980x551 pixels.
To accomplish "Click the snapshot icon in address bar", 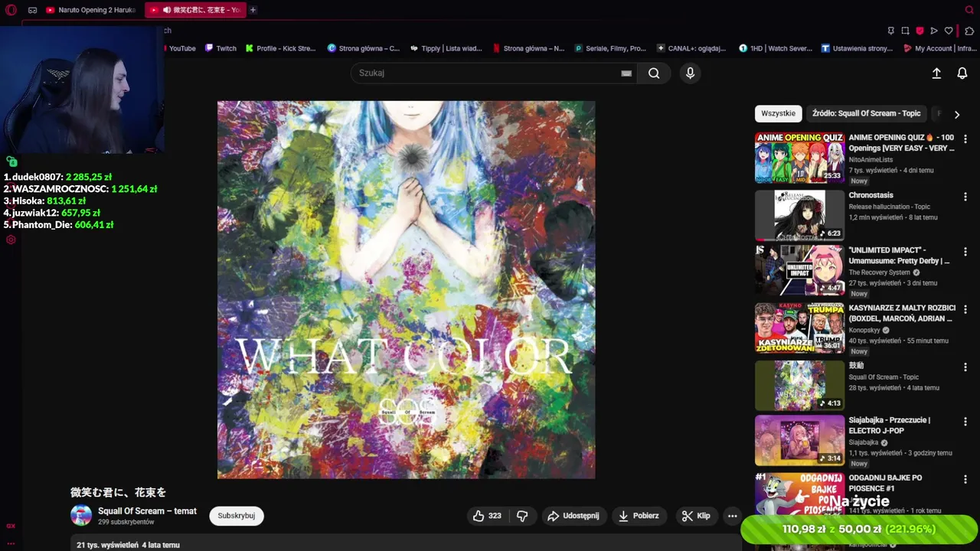I will tap(905, 31).
